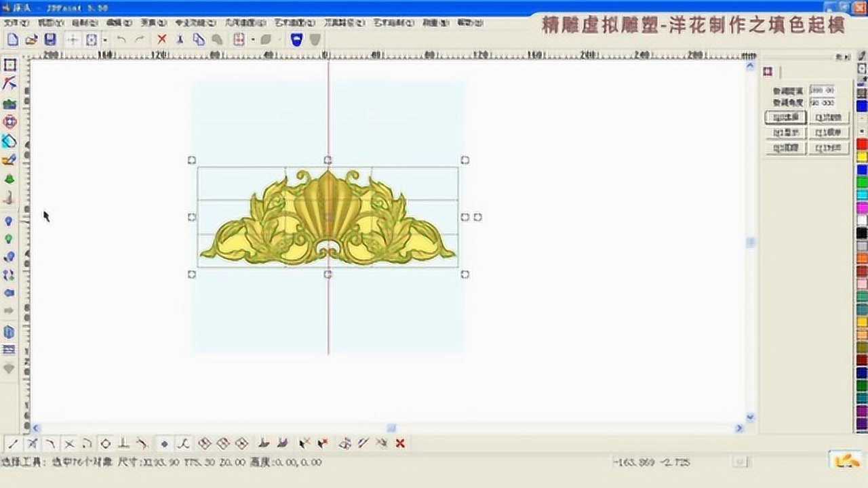The image size is (868, 488).
Task: Select the pick tool at top of left toolbar
Action: coord(9,65)
